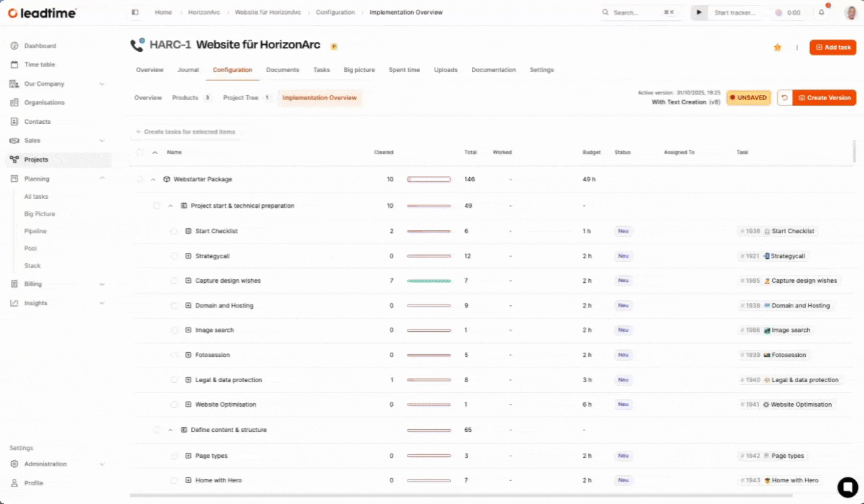
Task: Toggle the sidebar panel icon
Action: click(135, 13)
